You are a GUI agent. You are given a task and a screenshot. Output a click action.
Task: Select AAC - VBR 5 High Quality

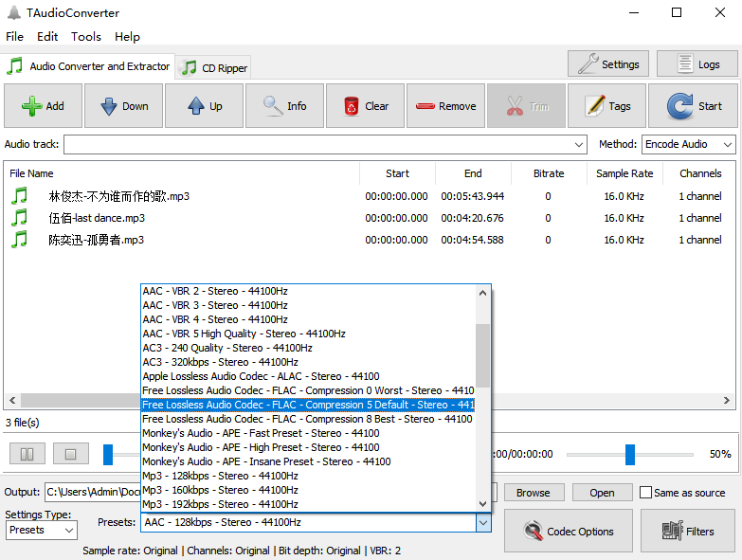pos(308,334)
